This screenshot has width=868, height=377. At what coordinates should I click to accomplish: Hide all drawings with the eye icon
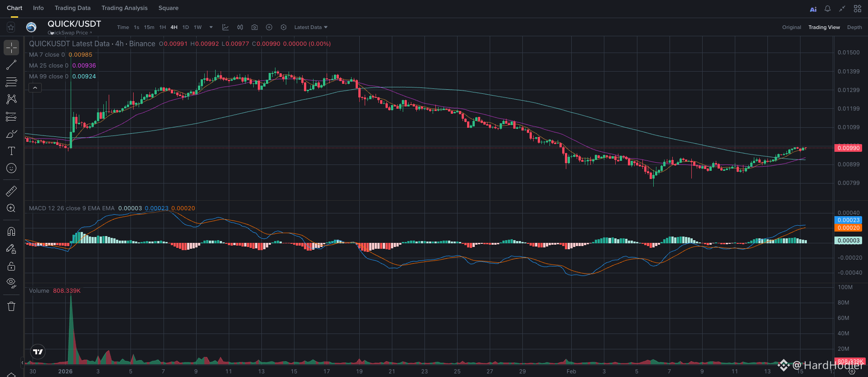11,283
